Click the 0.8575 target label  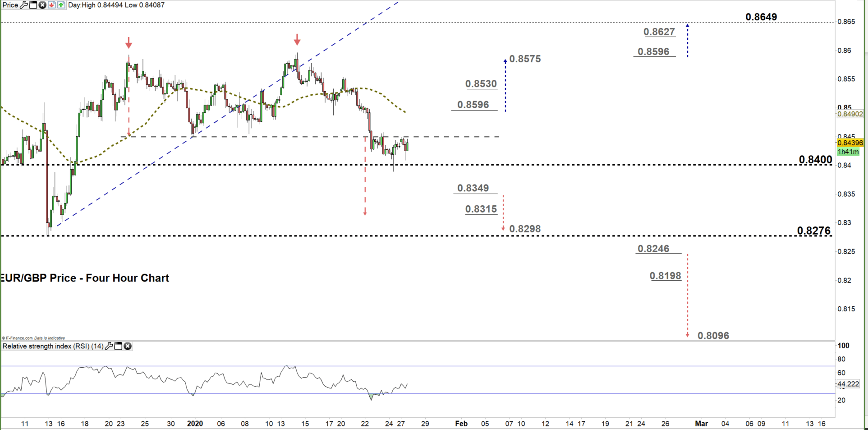(525, 59)
